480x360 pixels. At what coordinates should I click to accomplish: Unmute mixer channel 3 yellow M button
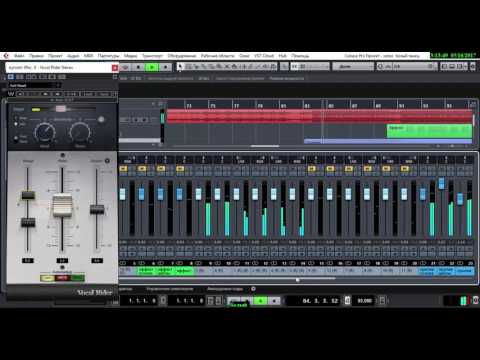(x=161, y=169)
